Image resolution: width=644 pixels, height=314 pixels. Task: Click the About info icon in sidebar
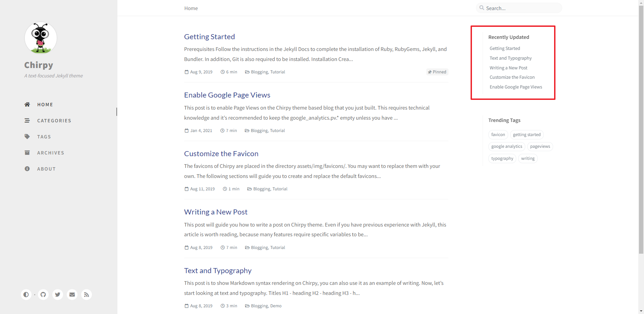(27, 169)
